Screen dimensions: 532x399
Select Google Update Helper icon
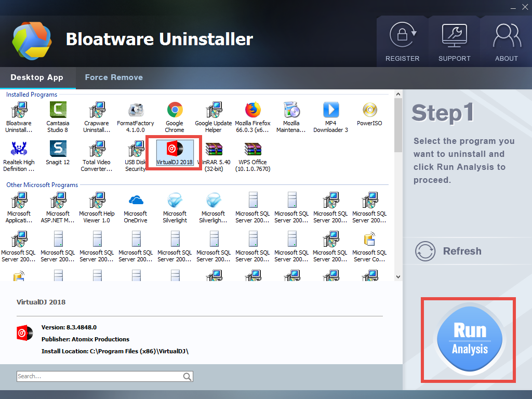[x=214, y=110]
